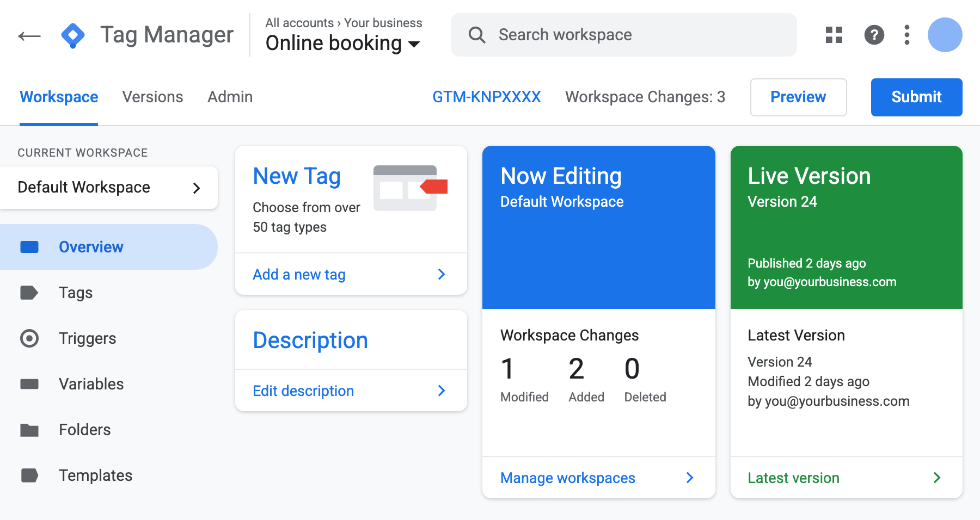Open the GTM-KNPXXXX container ID link
980x520 pixels.
coord(487,97)
